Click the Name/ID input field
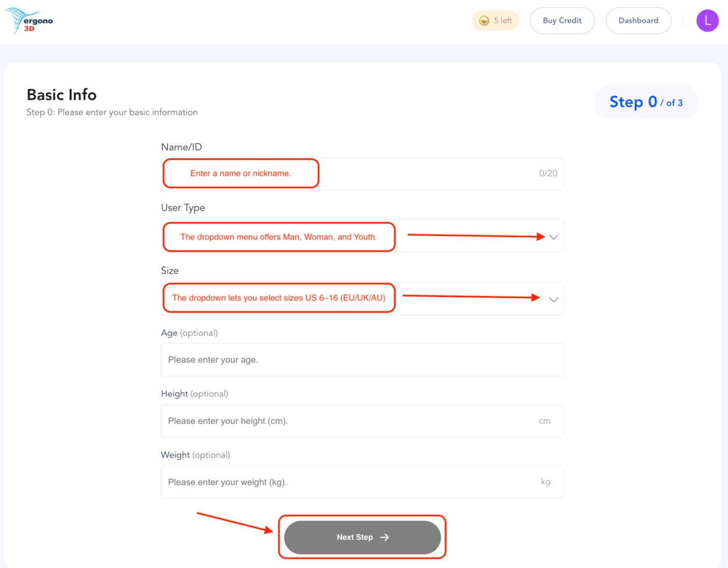The image size is (728, 568). [433, 174]
